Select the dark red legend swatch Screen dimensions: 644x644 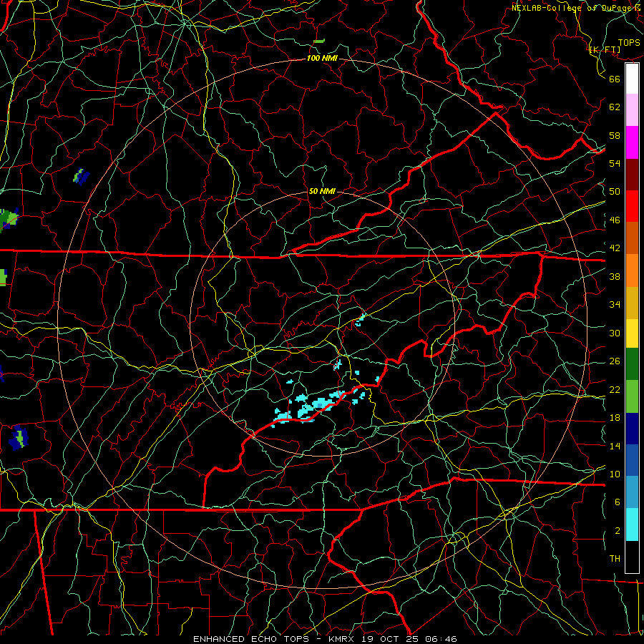632,175
